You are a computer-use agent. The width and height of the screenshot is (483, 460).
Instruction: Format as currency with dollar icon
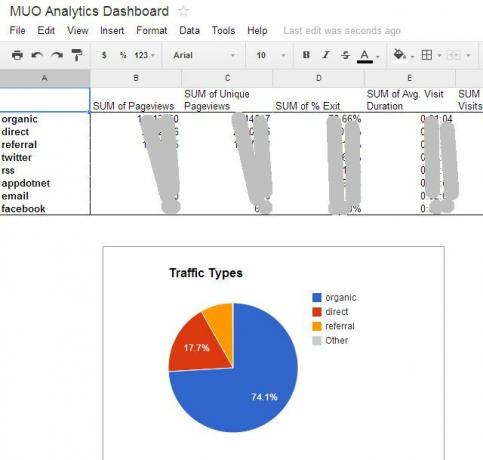104,55
